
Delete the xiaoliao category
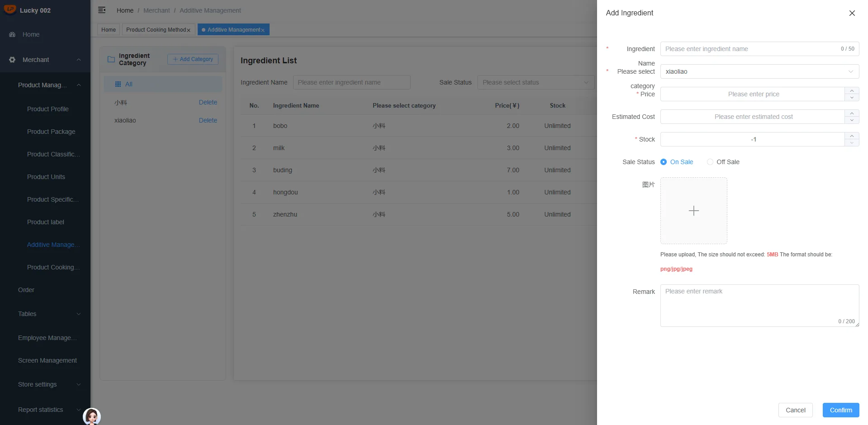pyautogui.click(x=208, y=120)
